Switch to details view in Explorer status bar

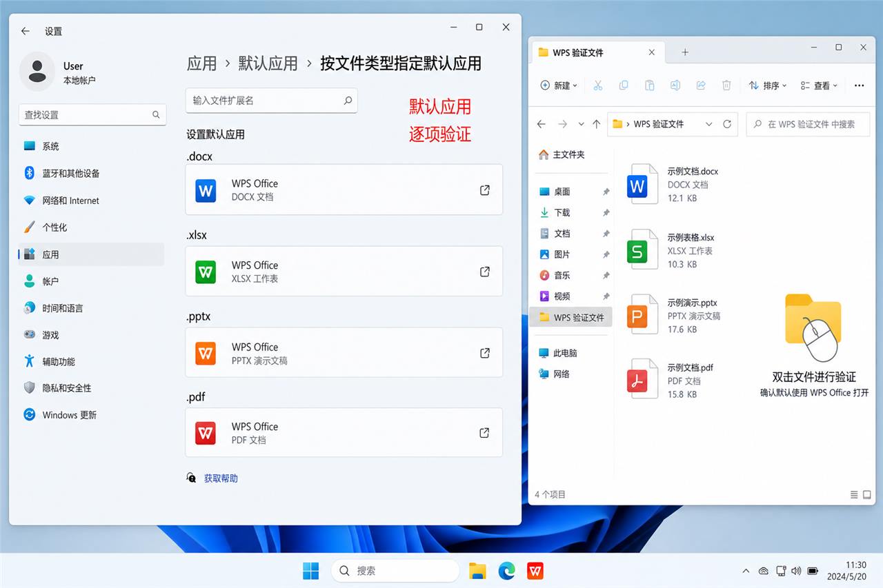[x=855, y=495]
